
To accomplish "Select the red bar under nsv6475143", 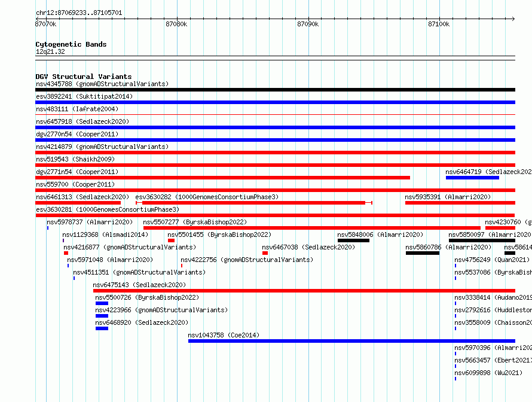I will pyautogui.click(x=304, y=291).
